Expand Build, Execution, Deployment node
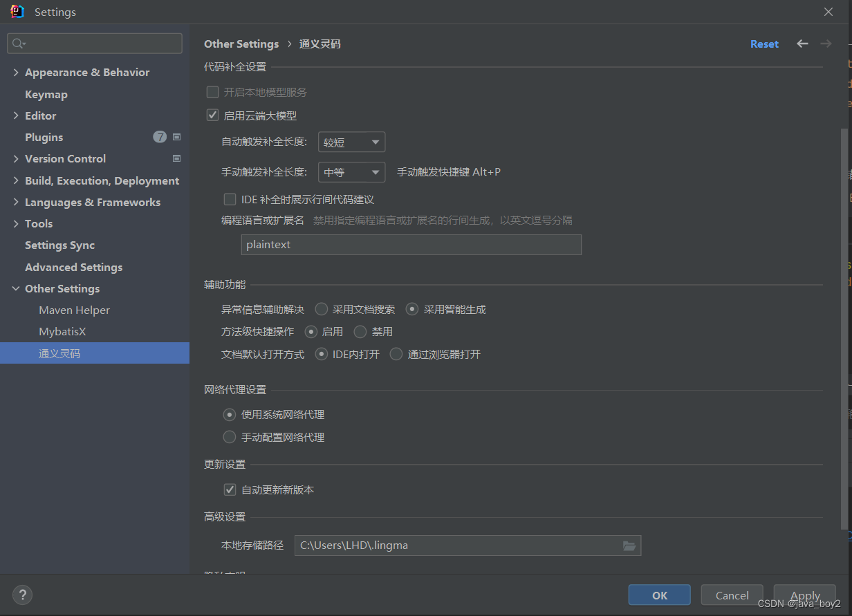Image resolution: width=852 pixels, height=616 pixels. [16, 180]
